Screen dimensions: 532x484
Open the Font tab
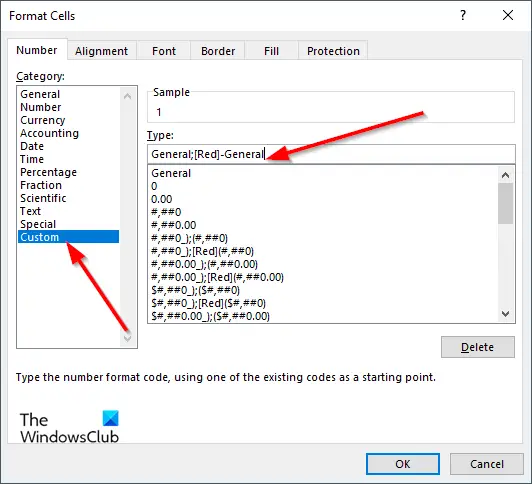tap(164, 51)
